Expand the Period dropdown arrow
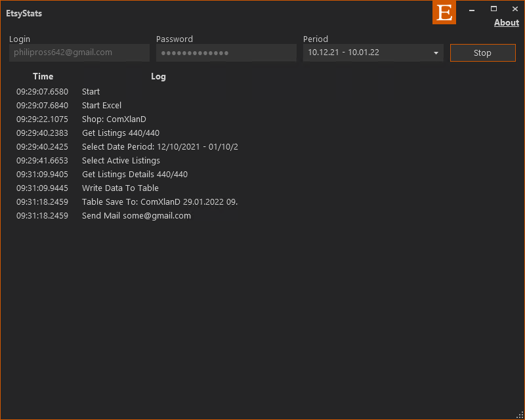This screenshot has width=525, height=420. (x=436, y=53)
